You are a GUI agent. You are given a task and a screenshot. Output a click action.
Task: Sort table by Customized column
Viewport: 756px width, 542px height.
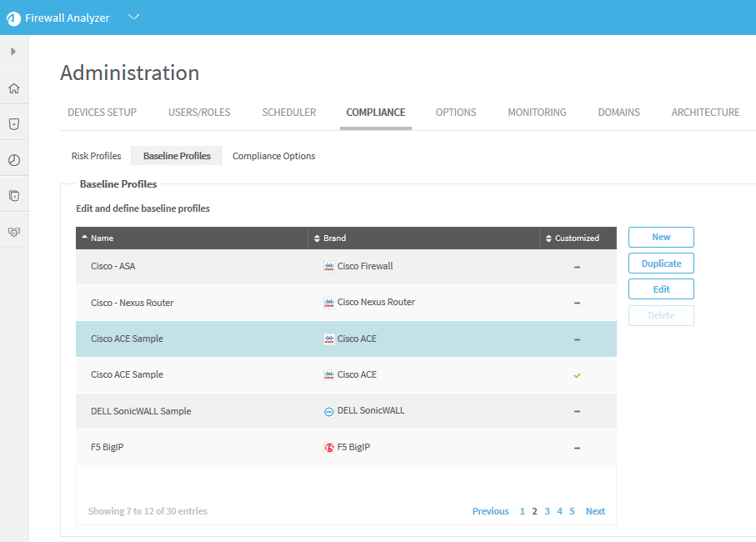pos(576,238)
